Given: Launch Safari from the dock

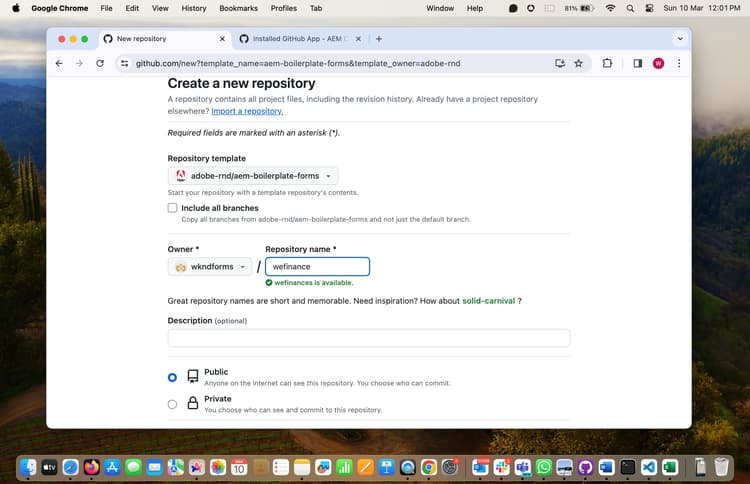Looking at the screenshot, I should (x=70, y=467).
